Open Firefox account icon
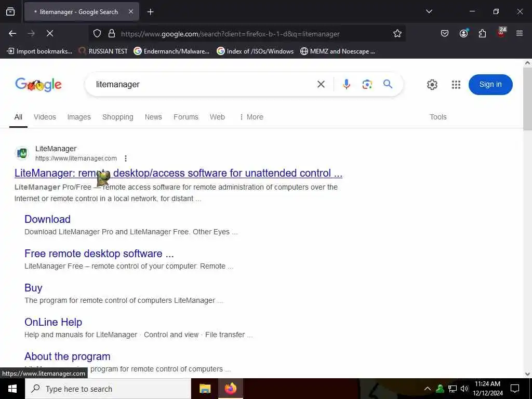Viewport: 532px width, 399px height. 463,33
